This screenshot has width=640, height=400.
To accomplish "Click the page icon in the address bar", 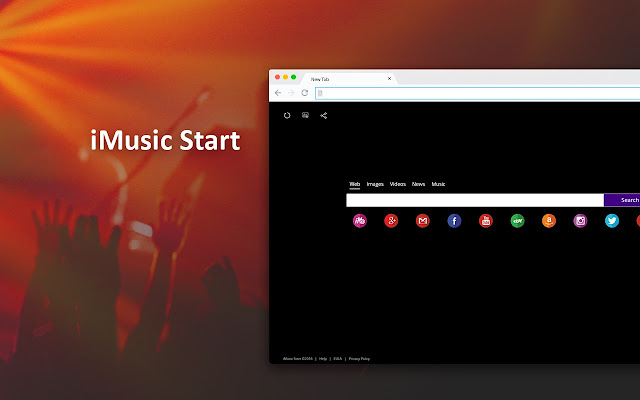I will [x=320, y=93].
